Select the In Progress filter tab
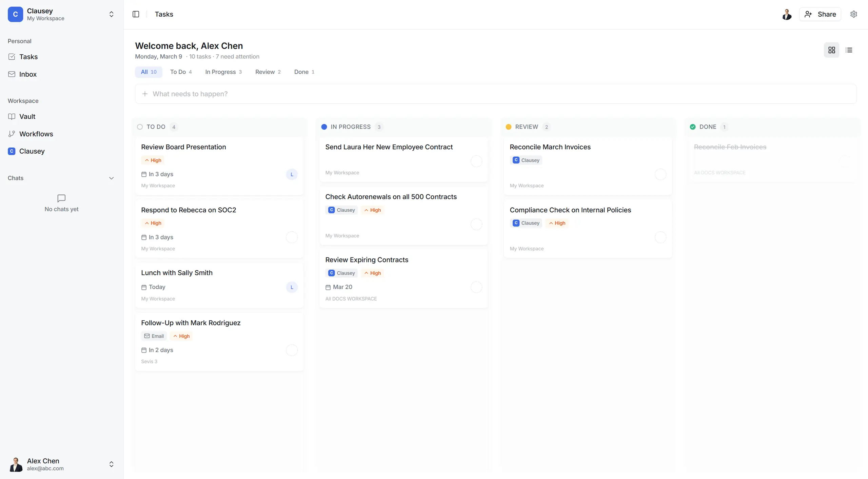 point(223,72)
